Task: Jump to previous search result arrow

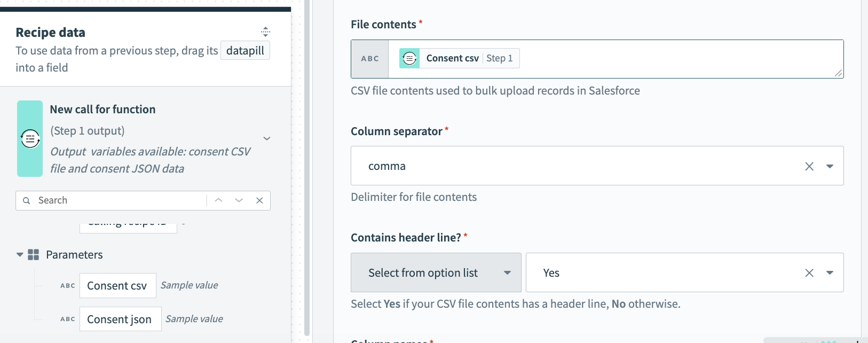Action: pyautogui.click(x=218, y=200)
